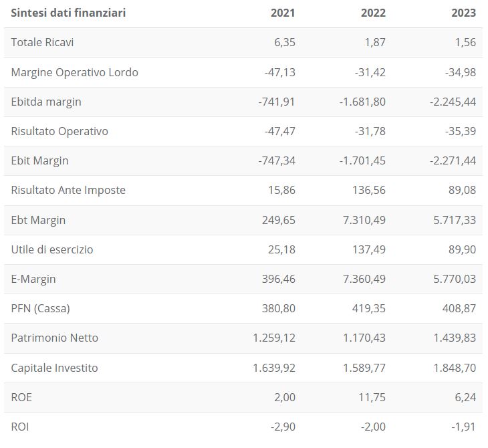Viewport: 488px width, 448px height.
Task: Click the 2022 column header
Action: point(373,13)
